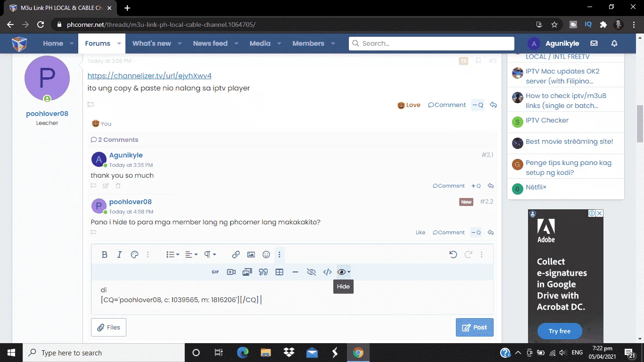644x362 pixels.
Task: Bookmark post #2
Action: 479,61
